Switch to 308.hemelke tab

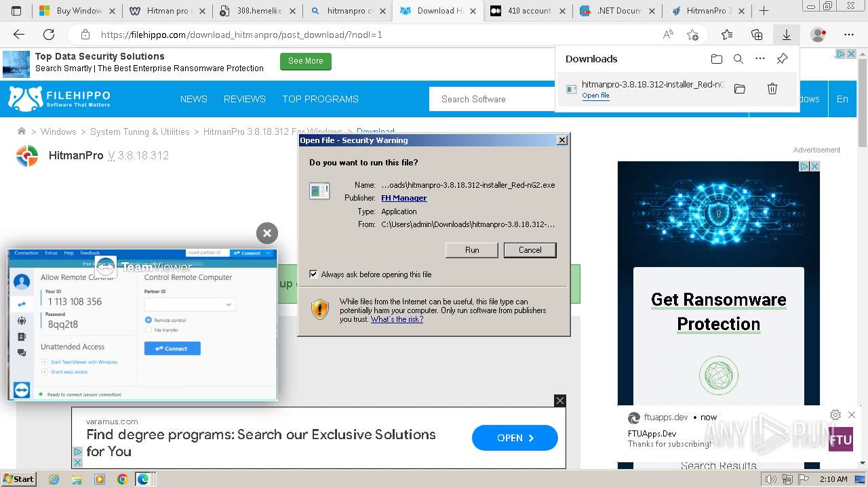coord(257,11)
